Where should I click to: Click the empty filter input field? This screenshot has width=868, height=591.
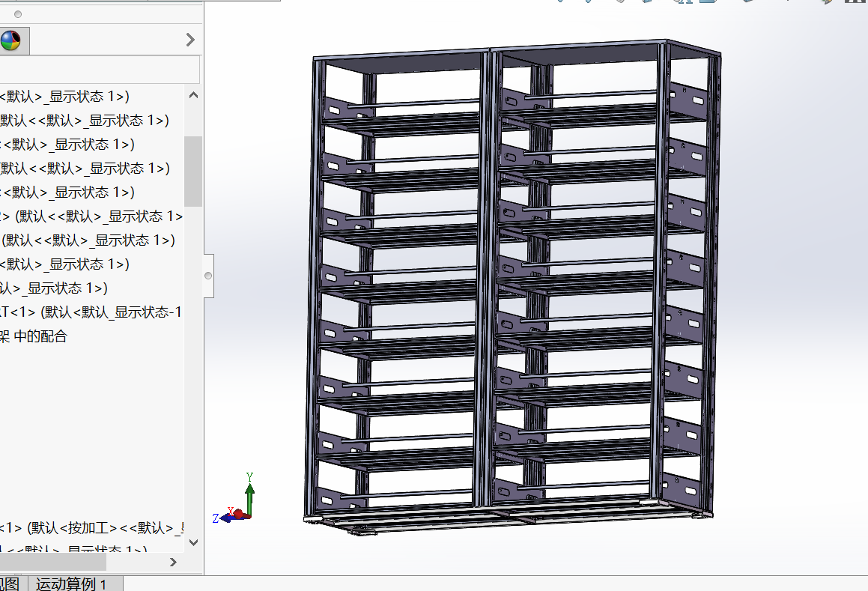(x=100, y=69)
